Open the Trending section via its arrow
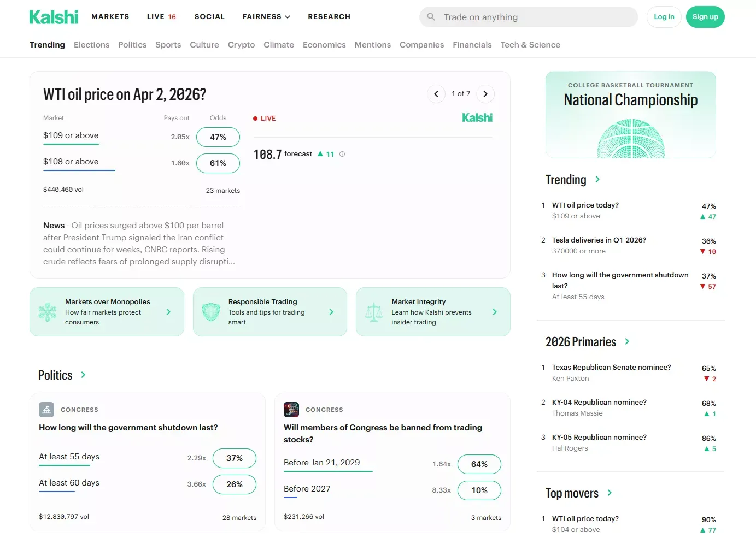The image size is (756, 538). (596, 179)
